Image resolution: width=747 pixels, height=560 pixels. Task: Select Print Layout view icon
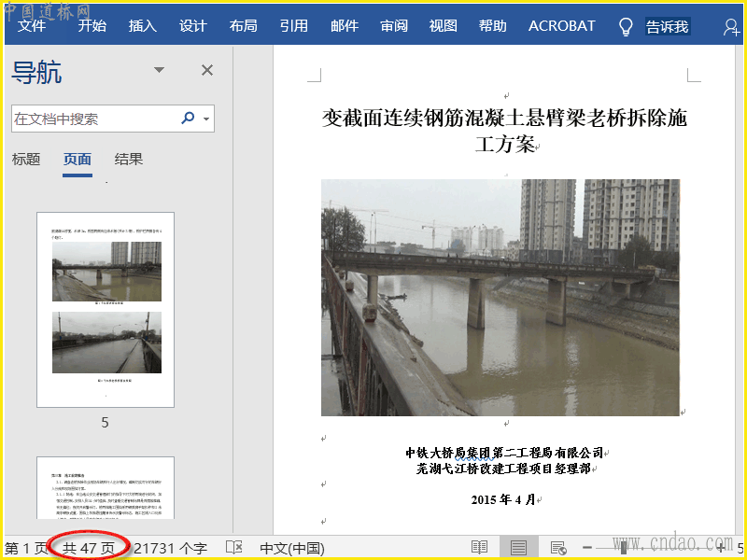click(518, 548)
